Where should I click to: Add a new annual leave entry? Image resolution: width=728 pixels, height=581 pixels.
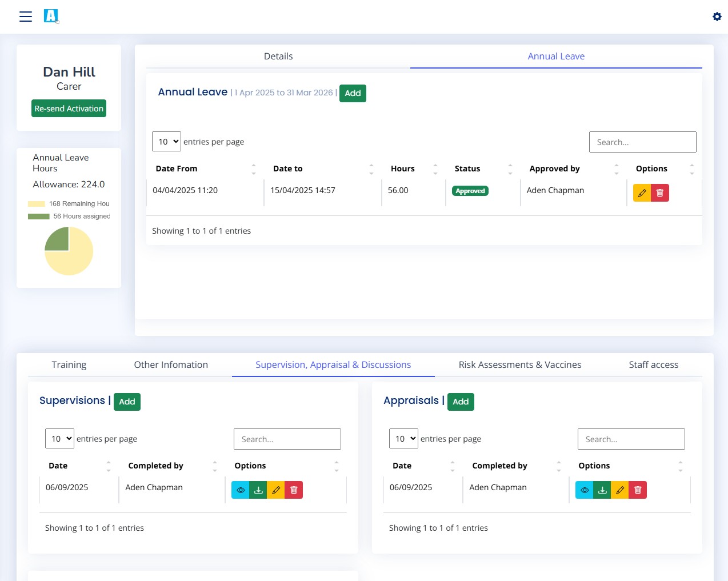(353, 93)
